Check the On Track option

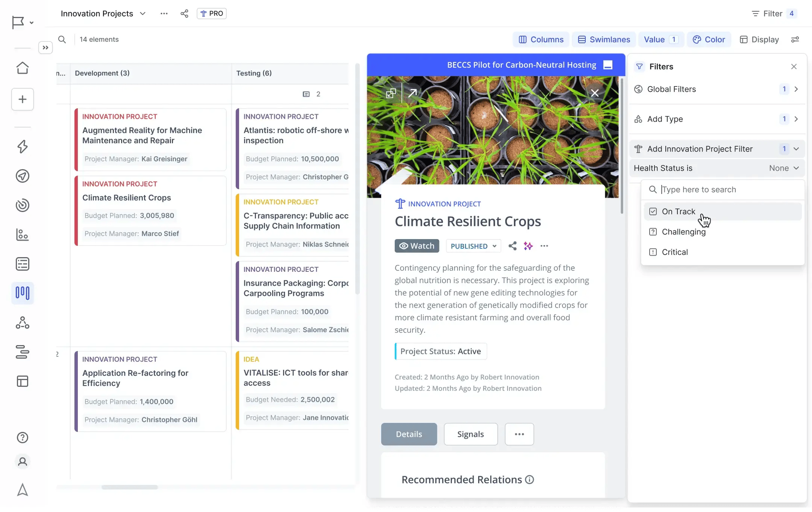[723, 212]
